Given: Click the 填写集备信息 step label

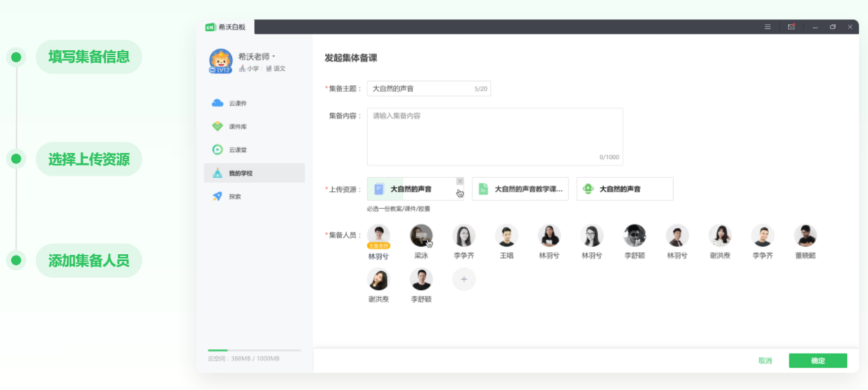Looking at the screenshot, I should pyautogui.click(x=89, y=57).
